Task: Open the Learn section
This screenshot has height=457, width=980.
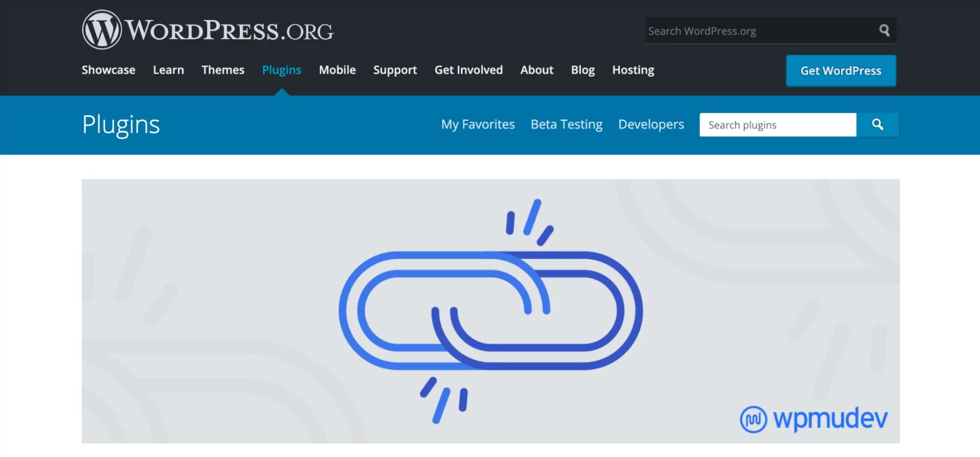Action: pos(168,70)
